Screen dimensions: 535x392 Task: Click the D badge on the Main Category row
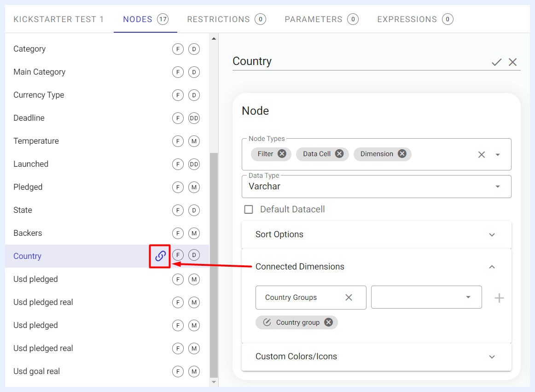click(x=194, y=72)
